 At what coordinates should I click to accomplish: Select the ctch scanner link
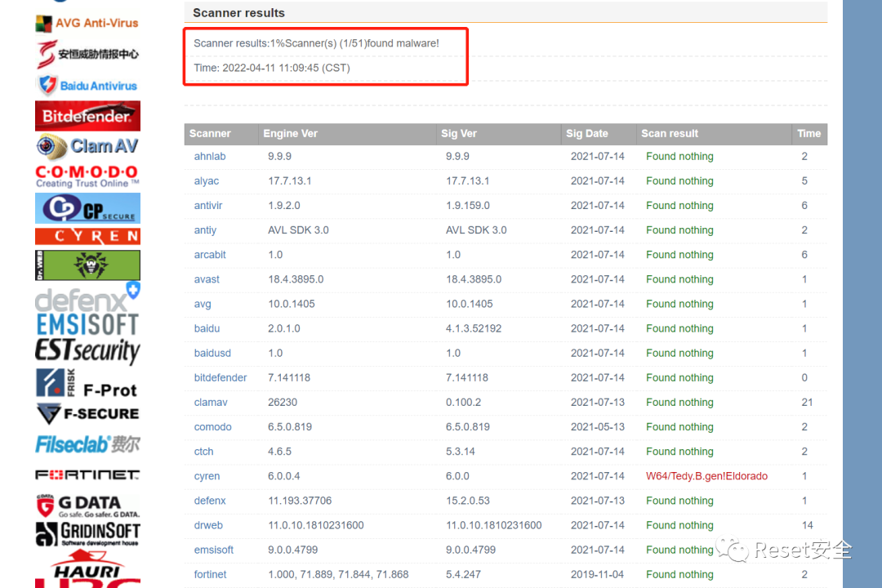tap(203, 452)
